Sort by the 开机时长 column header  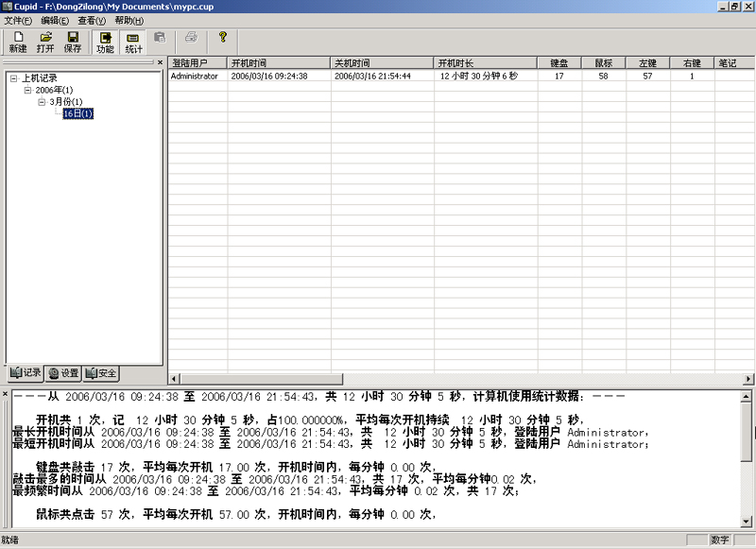click(486, 63)
